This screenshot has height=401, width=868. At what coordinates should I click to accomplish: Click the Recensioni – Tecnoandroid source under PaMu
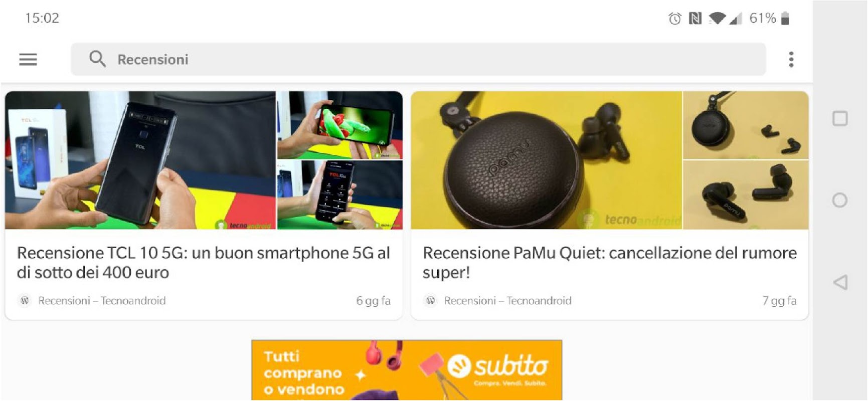coord(507,301)
